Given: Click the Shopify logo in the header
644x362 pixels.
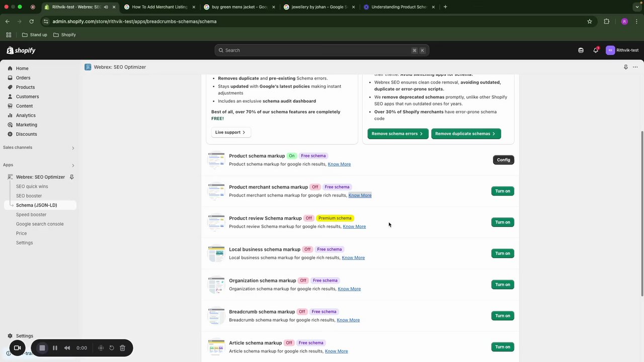Looking at the screenshot, I should coord(21,50).
